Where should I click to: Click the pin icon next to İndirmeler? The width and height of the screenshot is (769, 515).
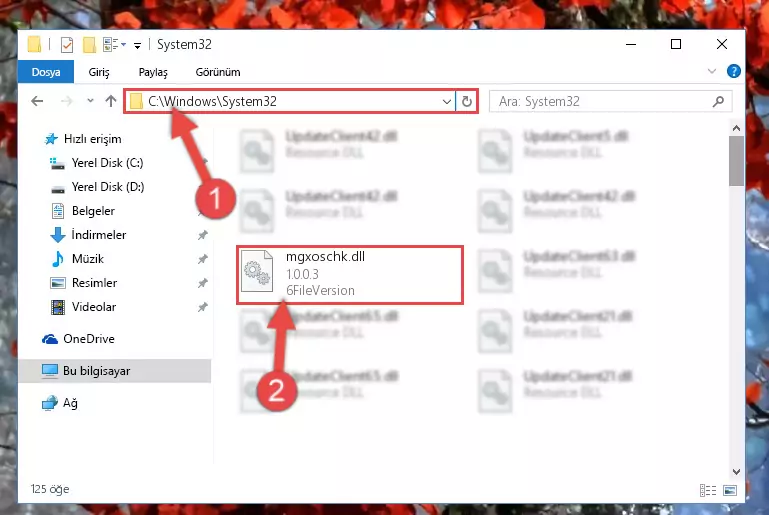pos(203,235)
